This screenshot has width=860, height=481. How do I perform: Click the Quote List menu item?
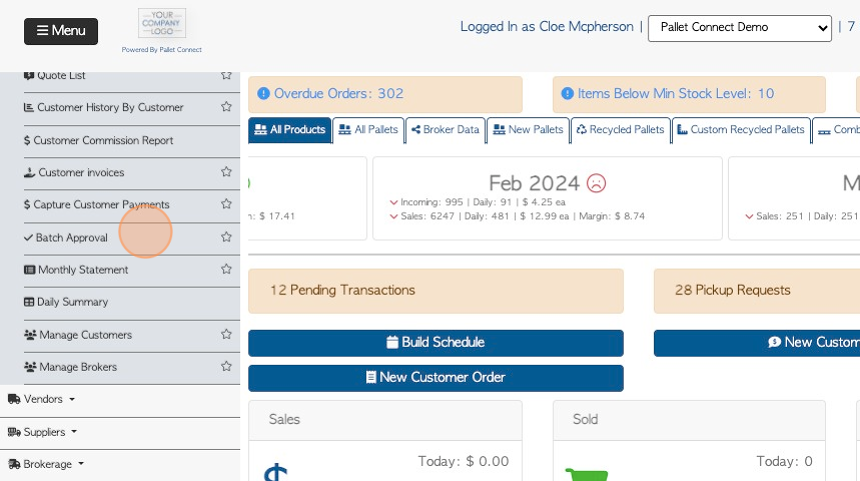tap(61, 76)
